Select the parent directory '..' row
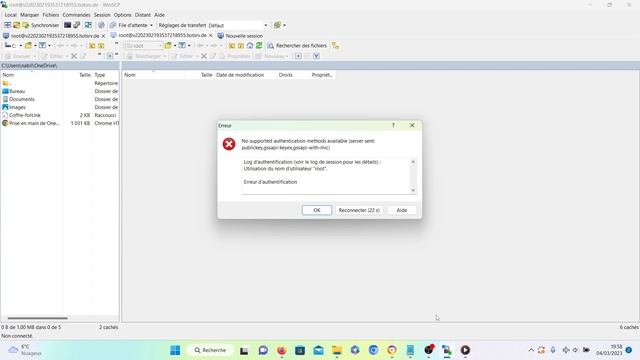640x360 pixels. (7, 83)
